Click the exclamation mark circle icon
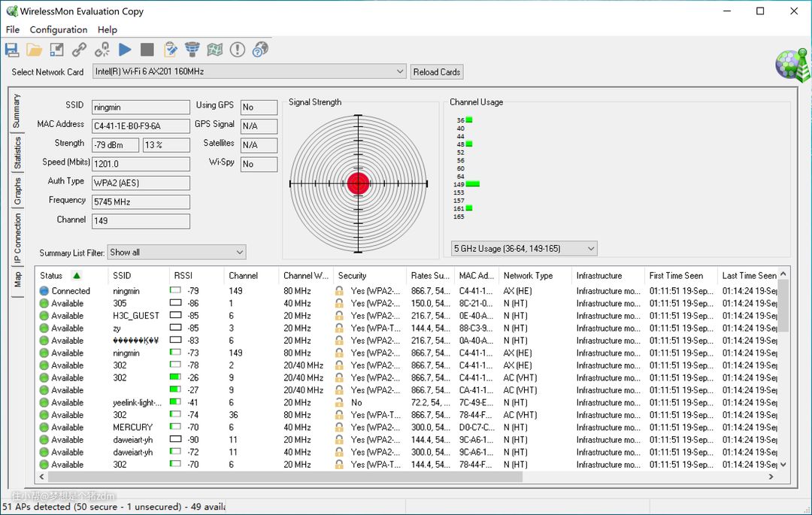 point(238,50)
